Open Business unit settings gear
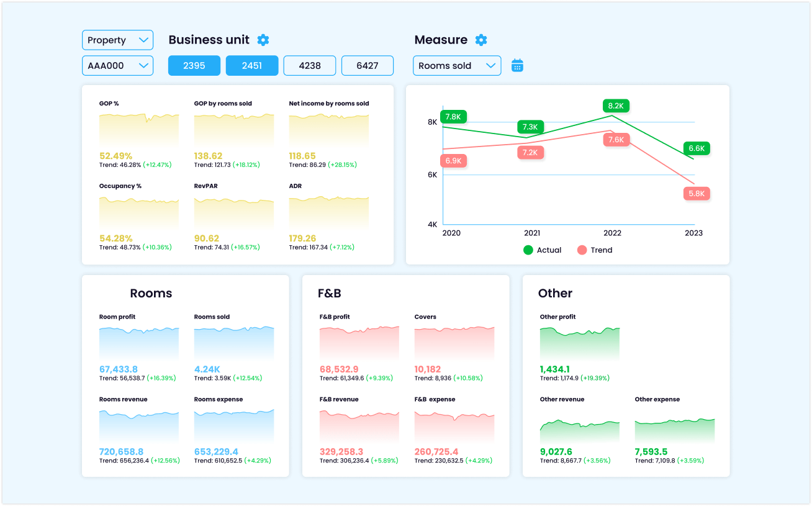 click(263, 40)
